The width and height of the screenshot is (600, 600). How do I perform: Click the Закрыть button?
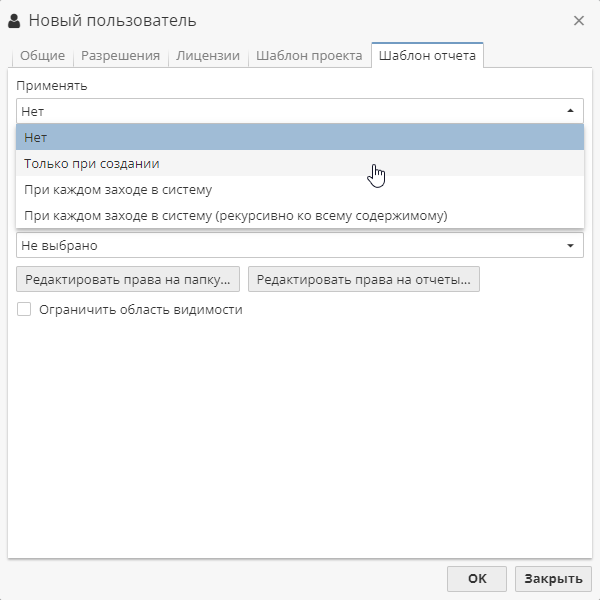pyautogui.click(x=553, y=579)
